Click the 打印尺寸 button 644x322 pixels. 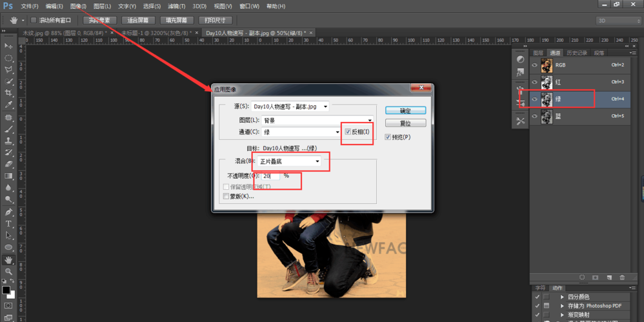[x=216, y=20]
